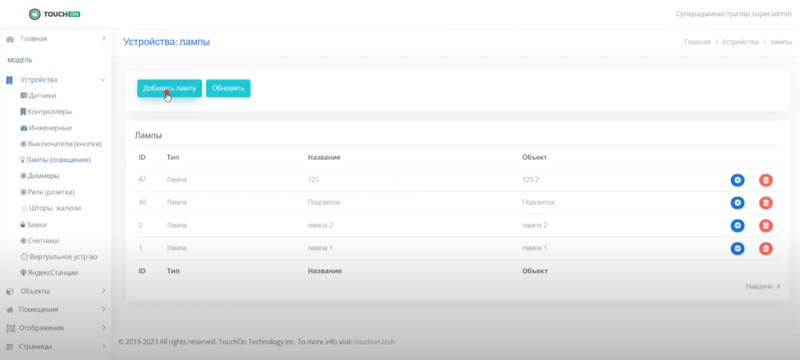The image size is (800, 360).
Task: Click the Найдено: 4 count text
Action: tap(762, 287)
